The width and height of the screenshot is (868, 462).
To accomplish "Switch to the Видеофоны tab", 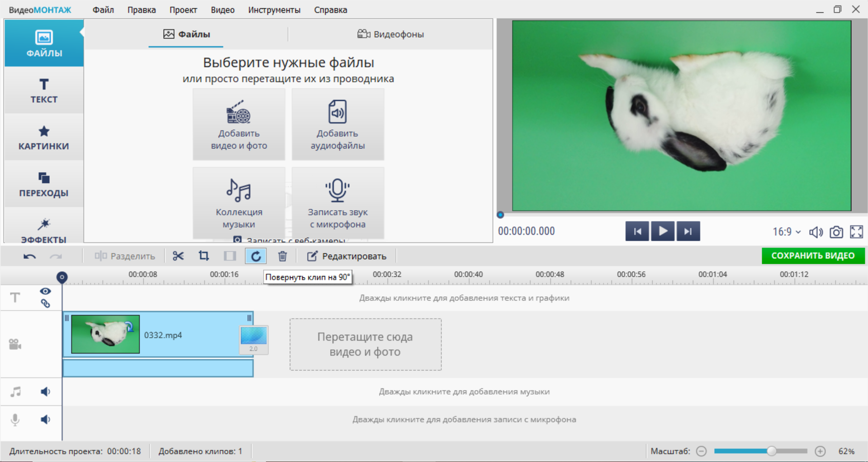I will (x=390, y=34).
